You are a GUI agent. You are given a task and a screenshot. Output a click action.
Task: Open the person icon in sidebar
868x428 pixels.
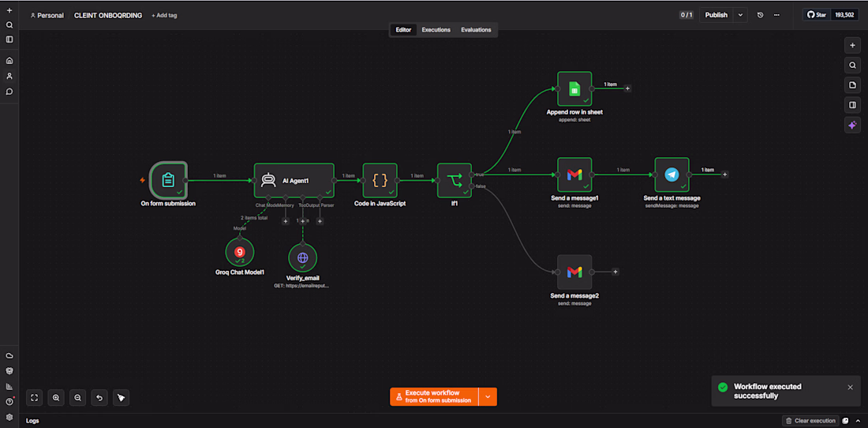tap(9, 76)
